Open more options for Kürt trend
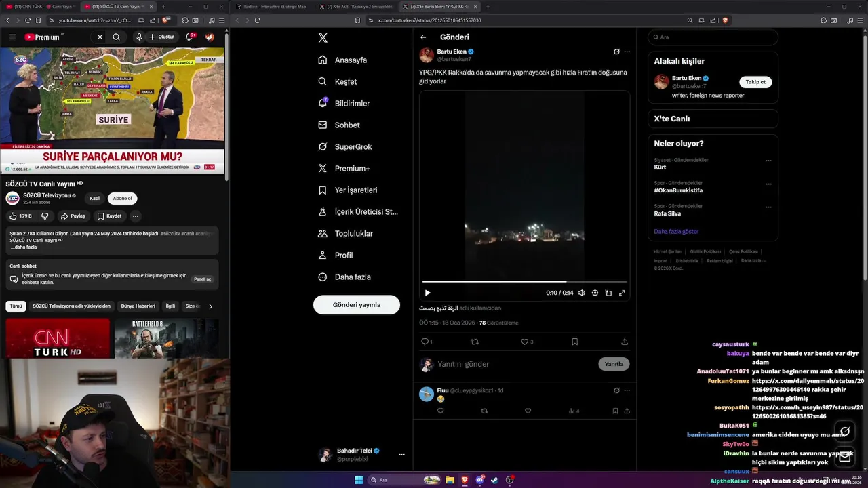Image resolution: width=868 pixels, height=488 pixels. pyautogui.click(x=768, y=161)
